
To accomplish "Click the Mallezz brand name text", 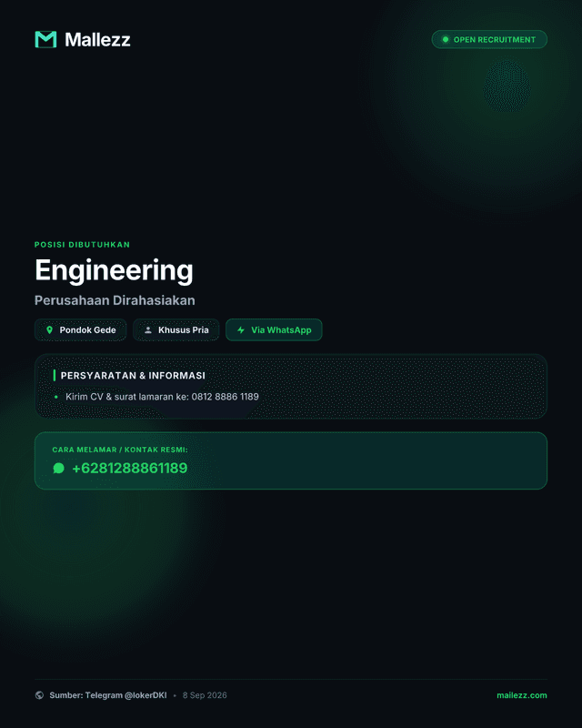I will (97, 39).
